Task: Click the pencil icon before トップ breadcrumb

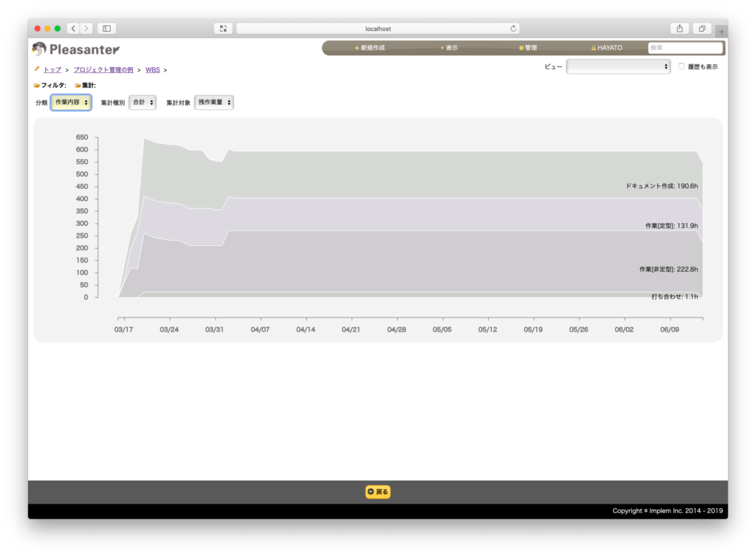Action: click(37, 69)
